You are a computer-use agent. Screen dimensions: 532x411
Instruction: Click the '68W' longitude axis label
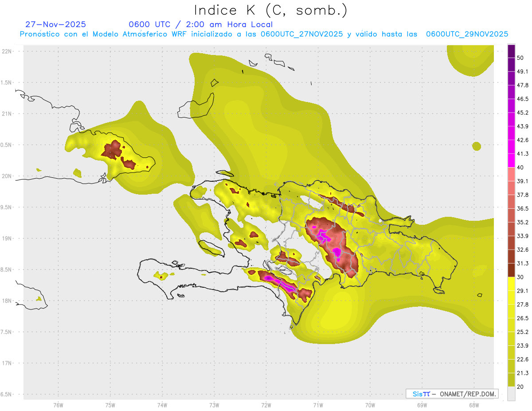click(x=474, y=405)
